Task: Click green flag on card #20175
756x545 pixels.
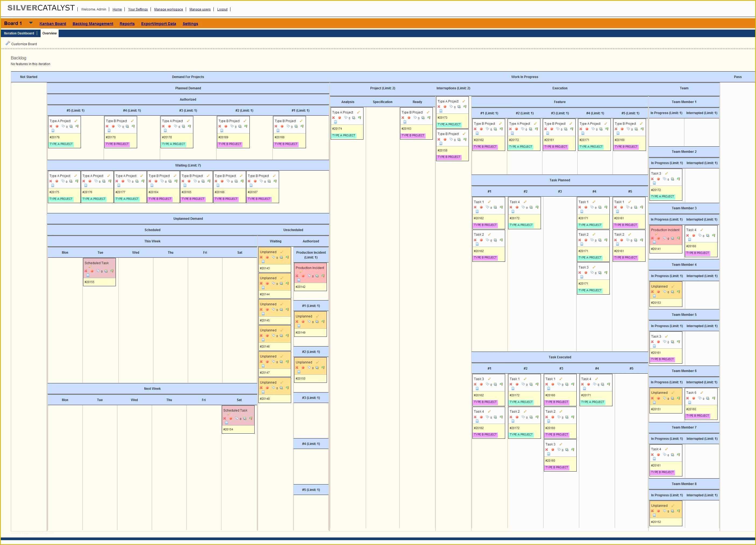Action: coord(77,181)
